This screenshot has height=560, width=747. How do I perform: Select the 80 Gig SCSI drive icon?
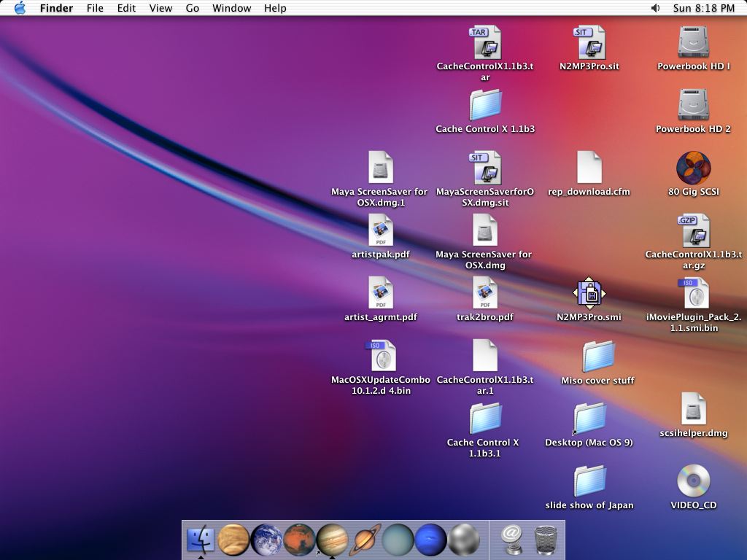pos(693,168)
